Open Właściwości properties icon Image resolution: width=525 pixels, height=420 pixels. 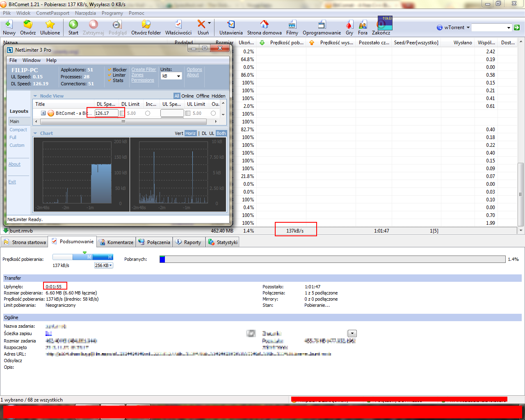pyautogui.click(x=178, y=24)
